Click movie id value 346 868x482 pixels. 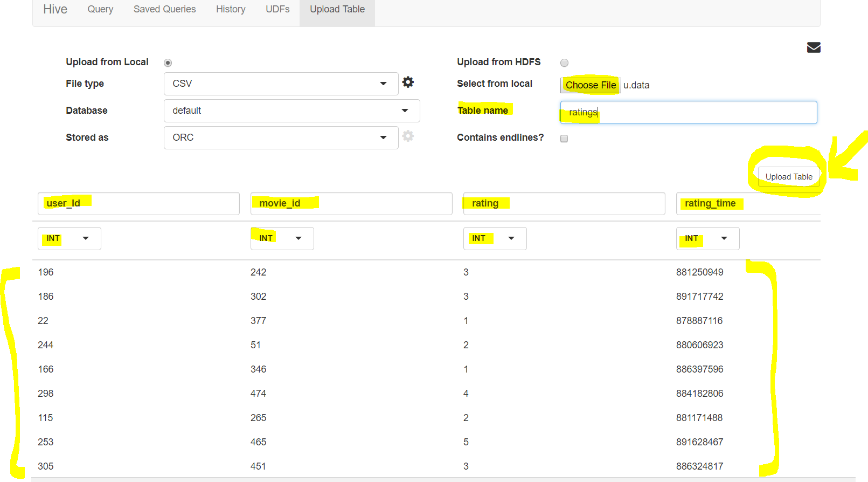pos(259,369)
